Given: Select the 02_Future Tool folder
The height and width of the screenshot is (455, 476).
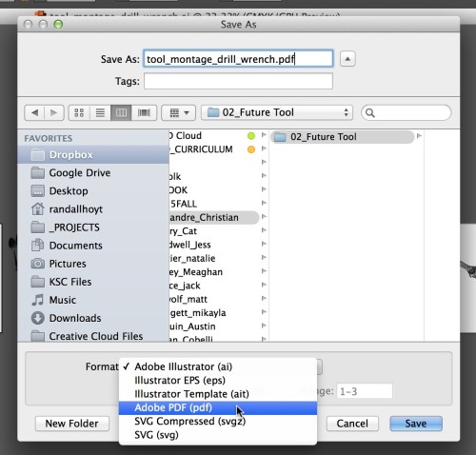Looking at the screenshot, I should pos(342,137).
